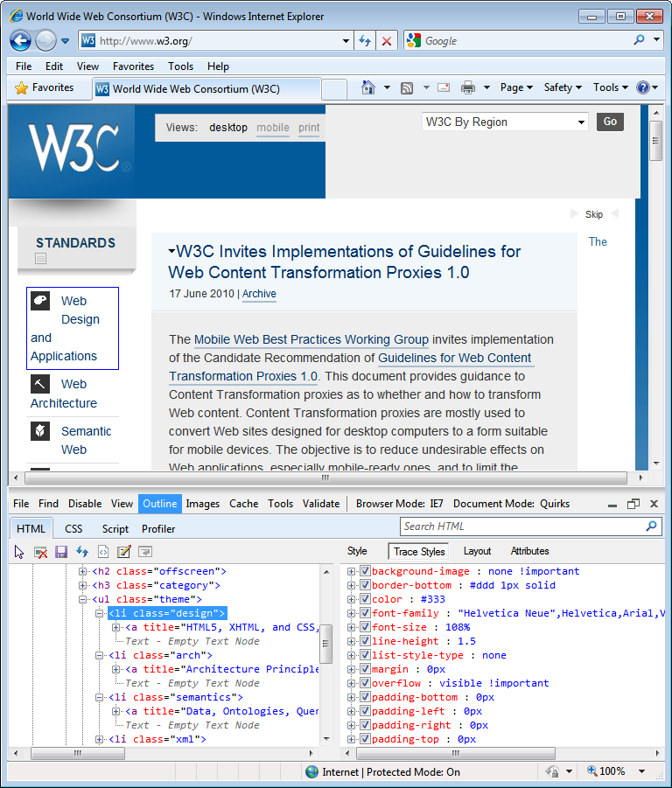Follow the mobile view link
This screenshot has height=788, width=672.
273,128
